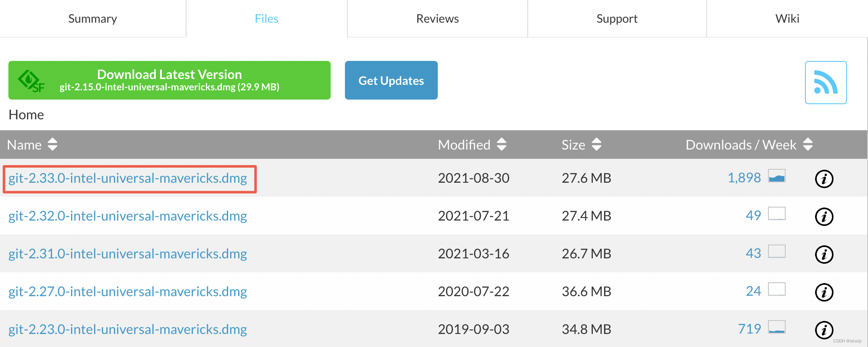Select the 26.7 MB size value
868x347 pixels.
(587, 254)
